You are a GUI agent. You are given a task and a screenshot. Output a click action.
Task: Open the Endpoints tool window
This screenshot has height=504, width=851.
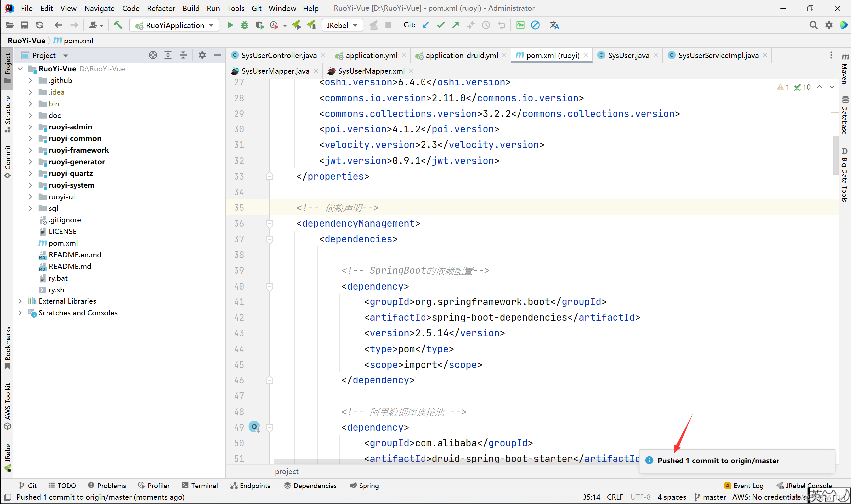250,486
